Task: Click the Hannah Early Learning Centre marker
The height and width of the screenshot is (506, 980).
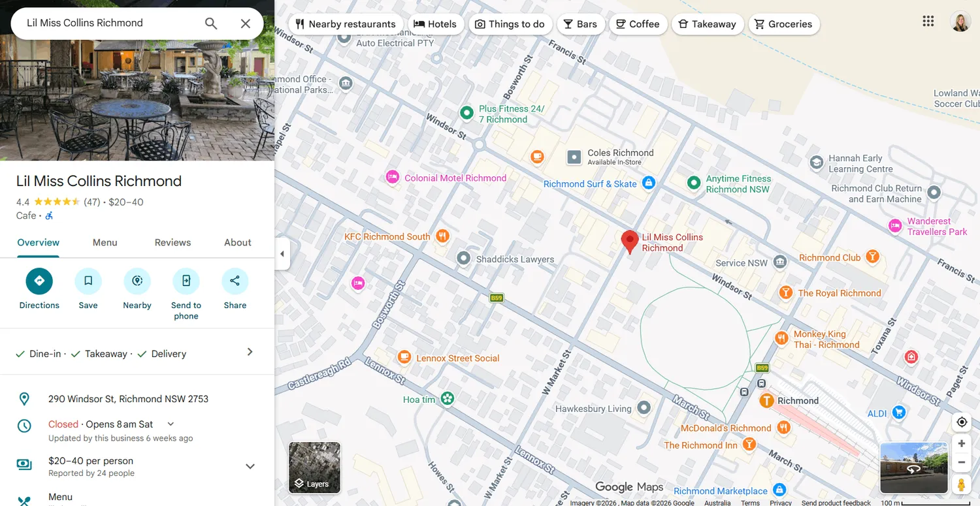Action: (x=817, y=163)
